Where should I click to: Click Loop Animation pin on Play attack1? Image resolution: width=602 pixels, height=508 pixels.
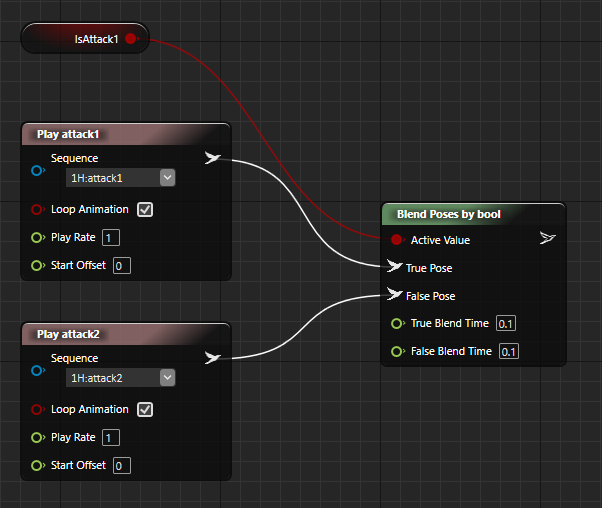pyautogui.click(x=37, y=210)
